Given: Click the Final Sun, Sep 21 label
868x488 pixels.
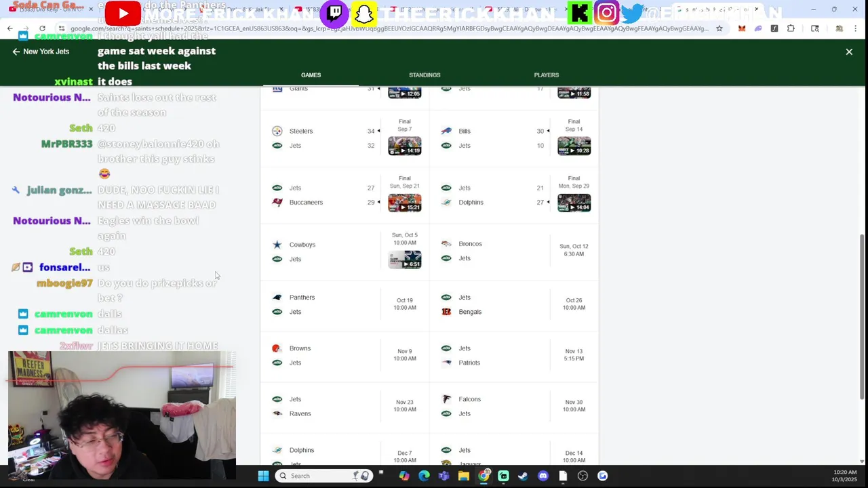Looking at the screenshot, I should pos(405,182).
